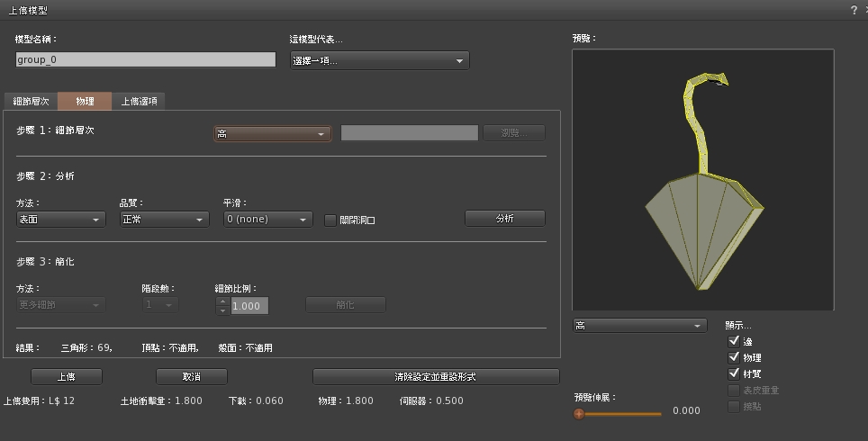
Task: Open the simplify 方法 dropdown 更多細節
Action: tap(61, 305)
